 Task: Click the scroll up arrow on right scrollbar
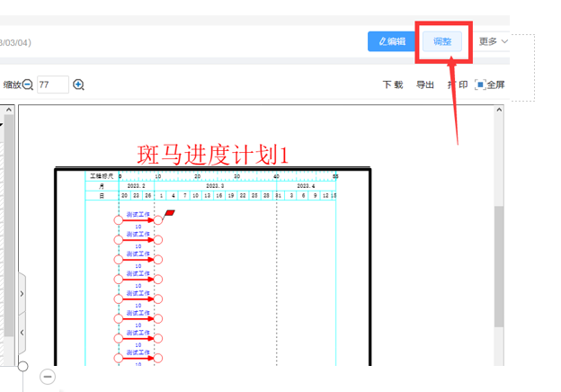click(x=499, y=111)
